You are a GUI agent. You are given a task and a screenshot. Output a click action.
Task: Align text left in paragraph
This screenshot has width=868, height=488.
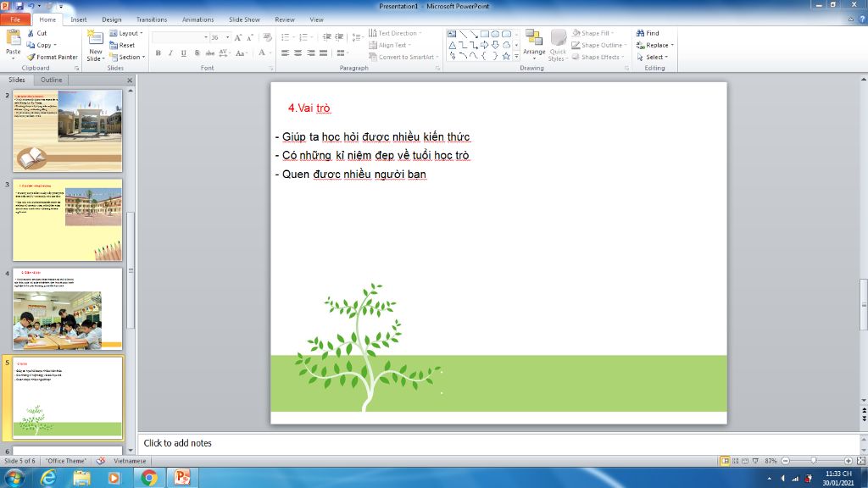(285, 53)
